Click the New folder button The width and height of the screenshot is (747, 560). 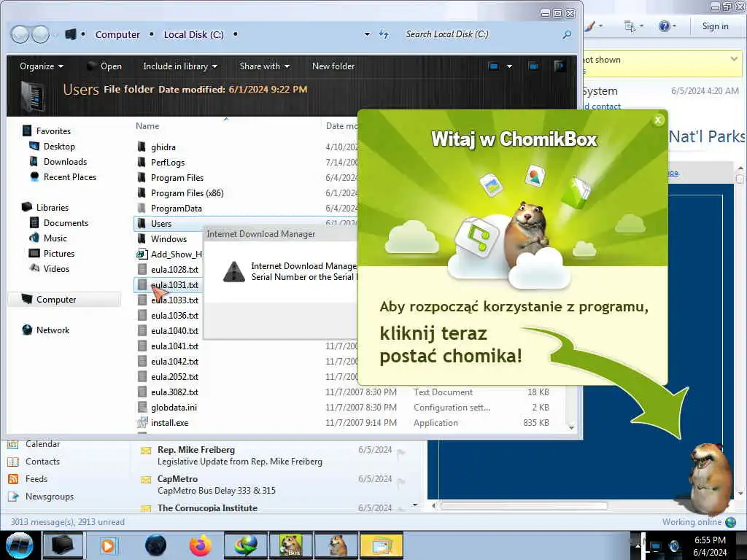tap(333, 66)
